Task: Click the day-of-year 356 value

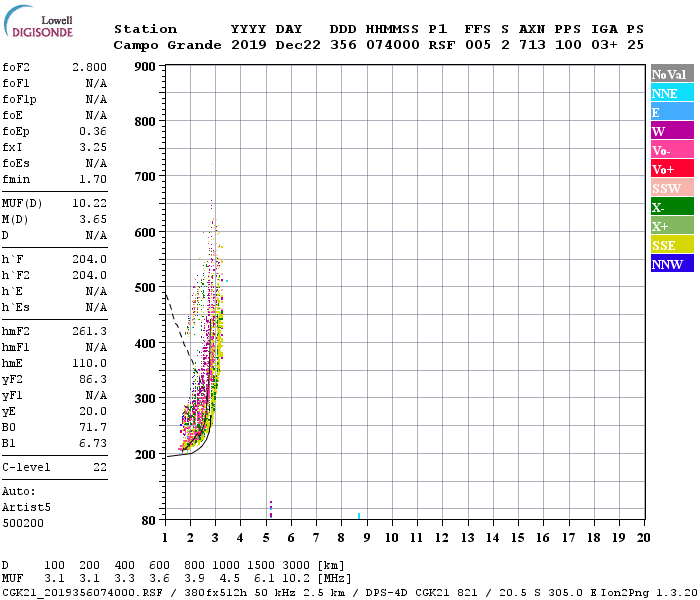Action: coord(343,45)
